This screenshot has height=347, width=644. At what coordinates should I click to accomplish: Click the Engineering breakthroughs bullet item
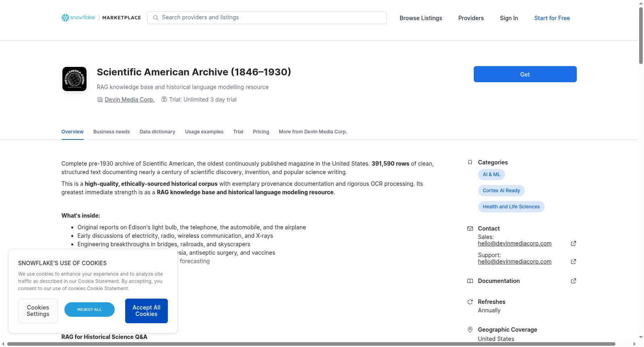tap(164, 244)
